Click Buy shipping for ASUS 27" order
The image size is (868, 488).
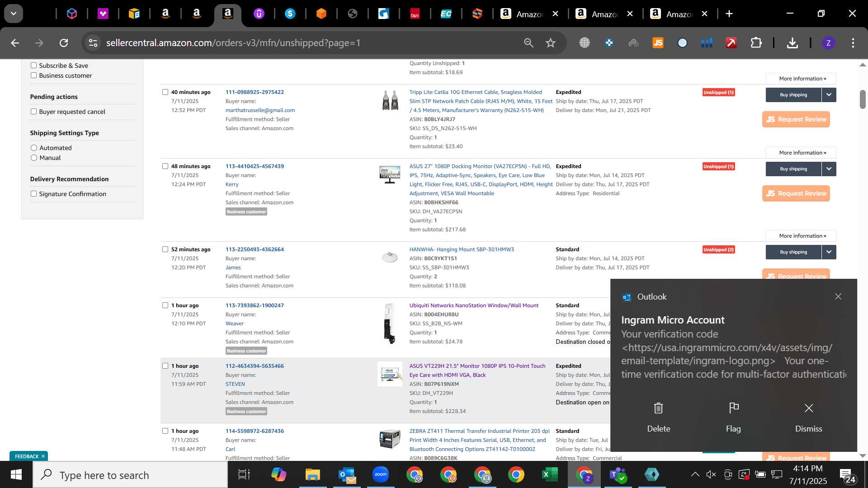click(x=793, y=169)
